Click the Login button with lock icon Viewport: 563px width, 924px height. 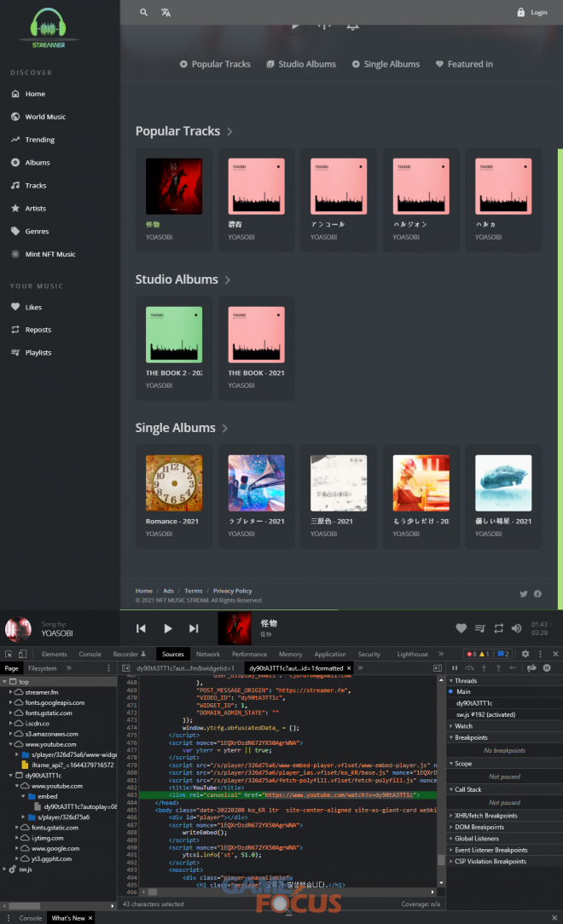coord(532,13)
